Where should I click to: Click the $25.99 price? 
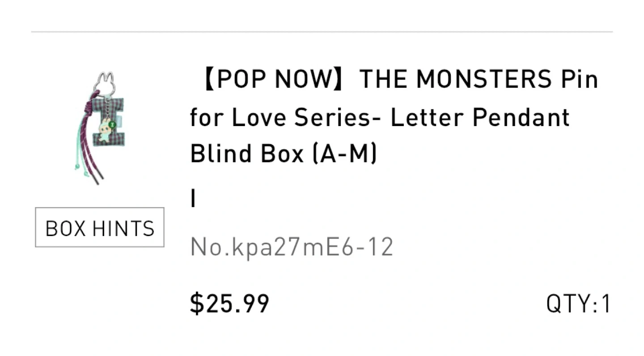pos(229,304)
